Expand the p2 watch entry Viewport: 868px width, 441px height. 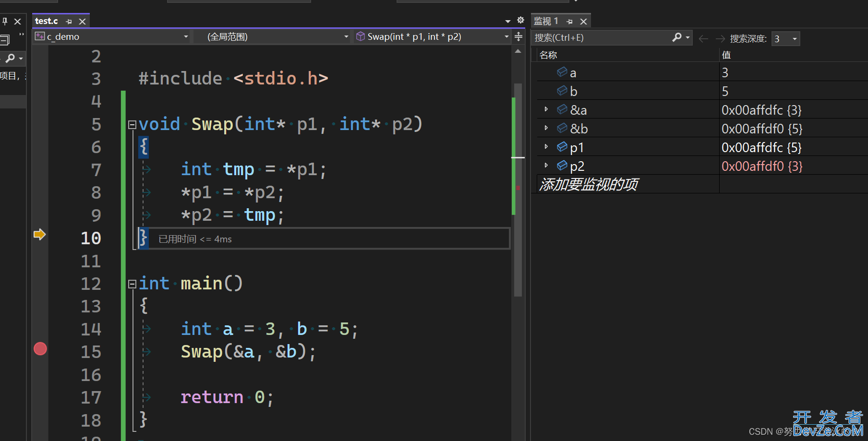[546, 166]
